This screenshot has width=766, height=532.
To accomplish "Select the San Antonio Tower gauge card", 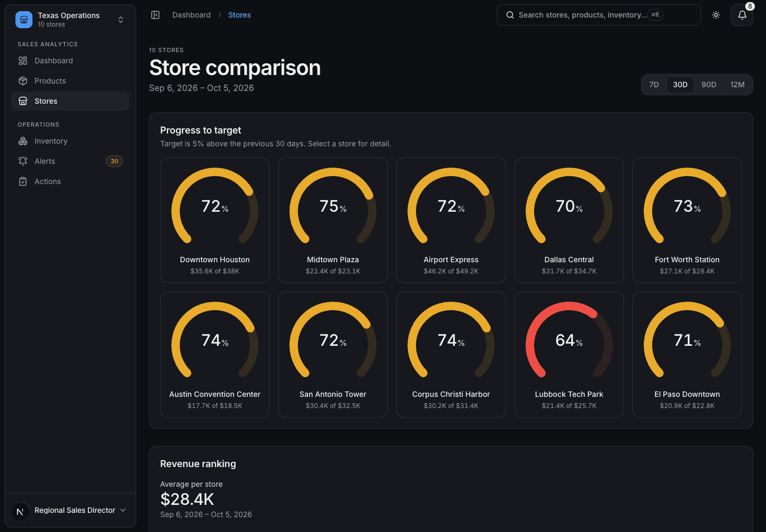I will tap(333, 354).
